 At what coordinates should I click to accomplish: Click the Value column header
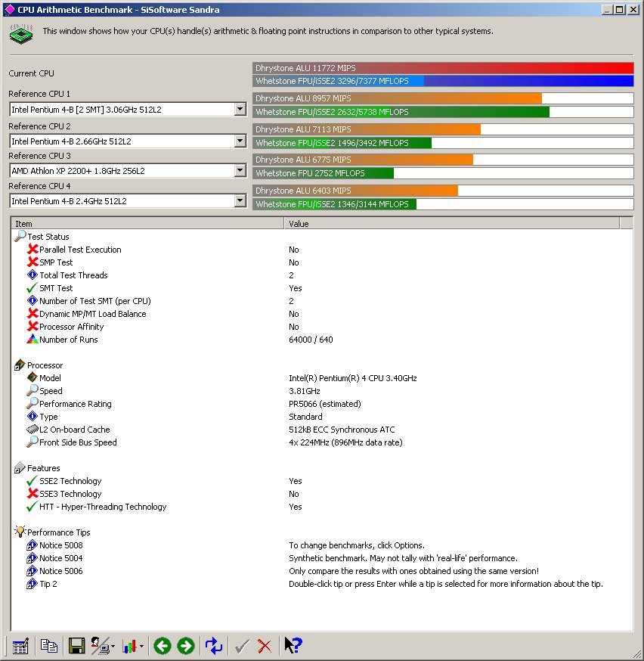(x=451, y=224)
